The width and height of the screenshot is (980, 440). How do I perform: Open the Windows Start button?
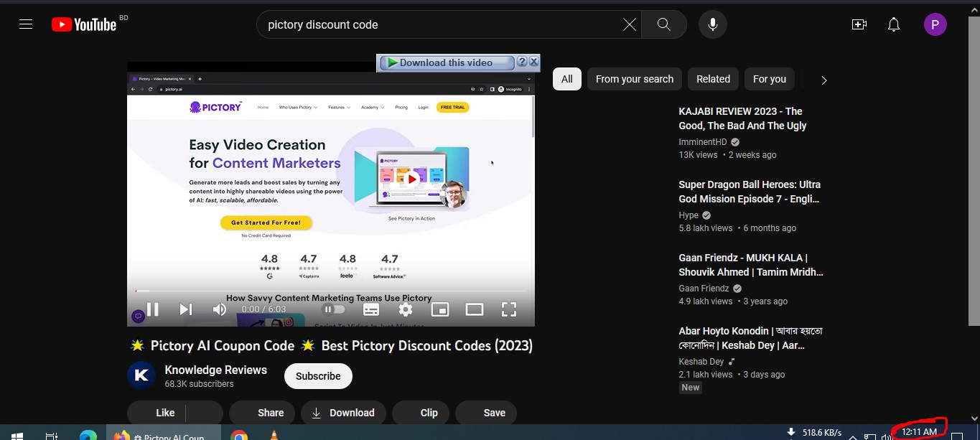(x=17, y=435)
